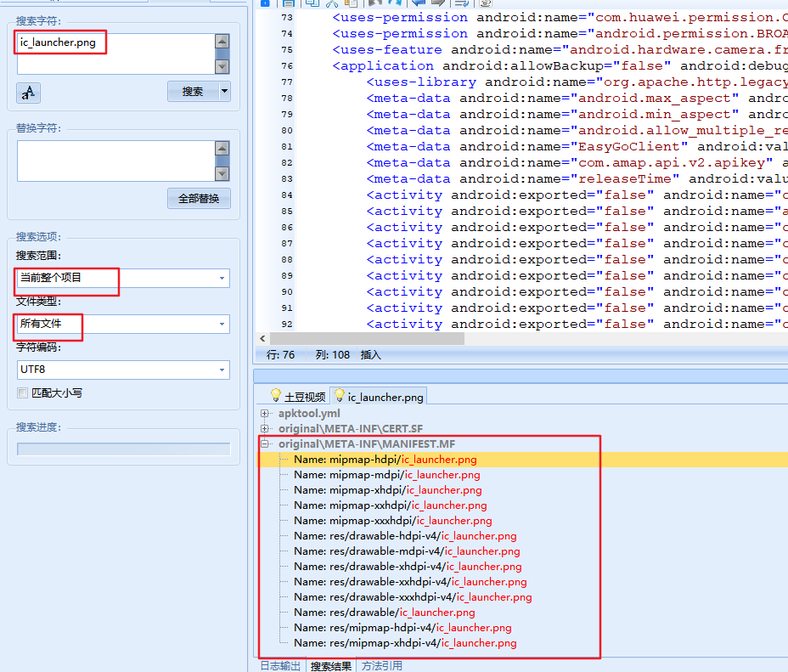Screen dimensions: 788x672
Task: Select result mipmap-xxxhdpi/ic_launcher.png
Action: point(393,521)
